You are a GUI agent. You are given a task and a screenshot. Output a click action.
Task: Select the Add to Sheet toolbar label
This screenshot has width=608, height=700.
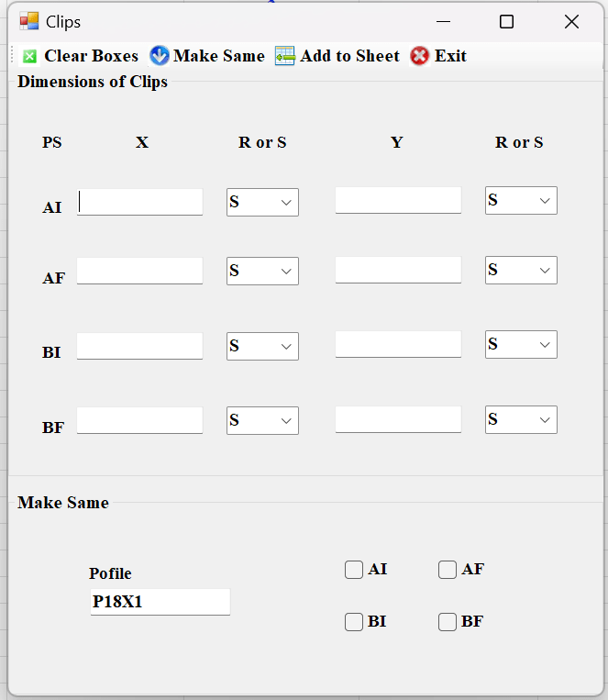(x=349, y=56)
